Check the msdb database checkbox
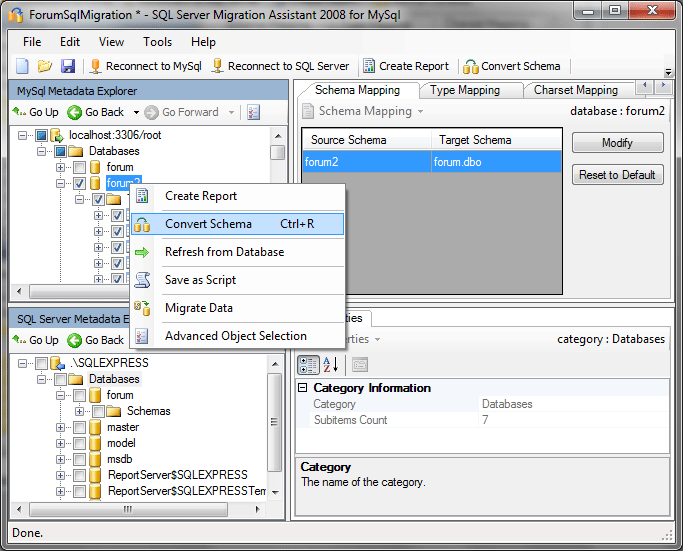 pos(79,459)
